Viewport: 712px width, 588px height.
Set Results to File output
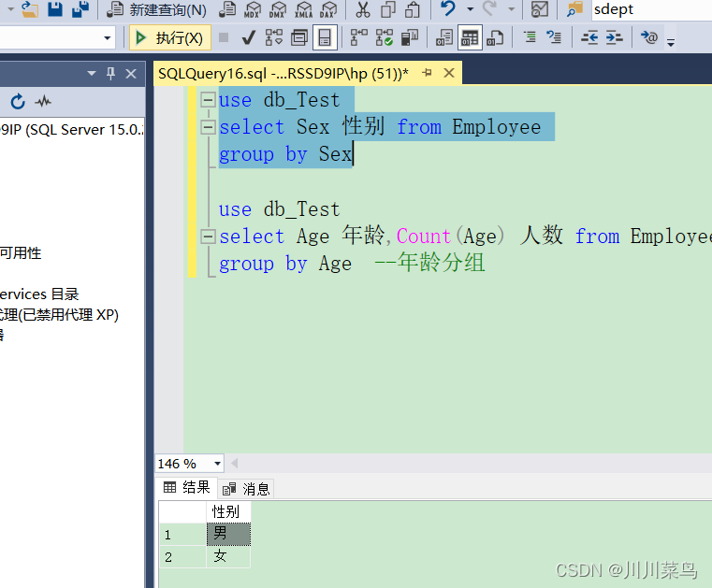point(495,37)
